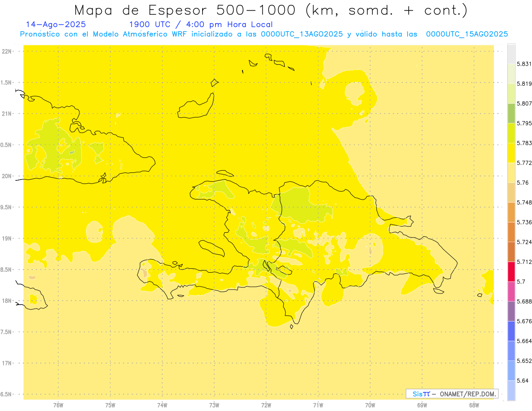
Task: Click the 17N latitude label
Action: point(7,364)
